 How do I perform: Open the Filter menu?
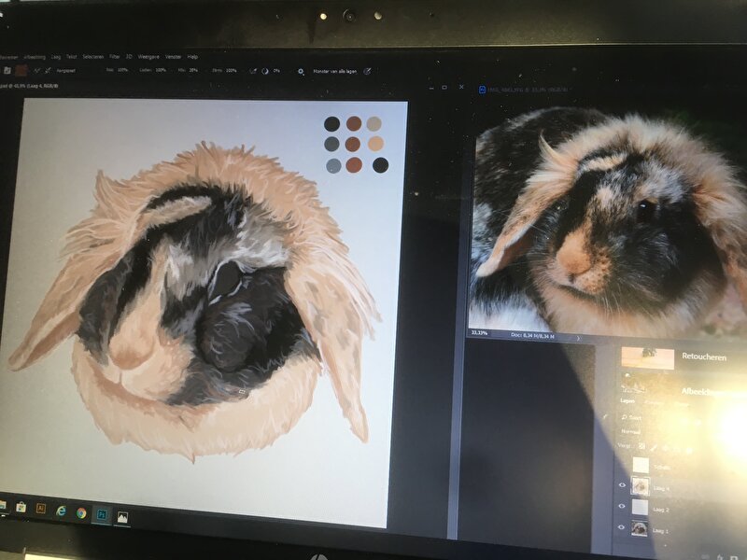114,57
